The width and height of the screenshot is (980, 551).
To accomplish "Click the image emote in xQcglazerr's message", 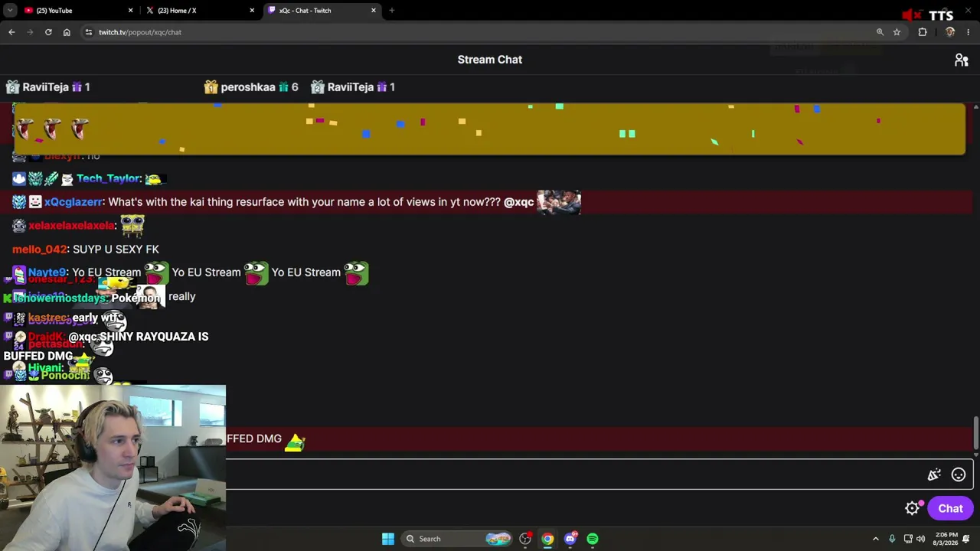I will tap(559, 202).
